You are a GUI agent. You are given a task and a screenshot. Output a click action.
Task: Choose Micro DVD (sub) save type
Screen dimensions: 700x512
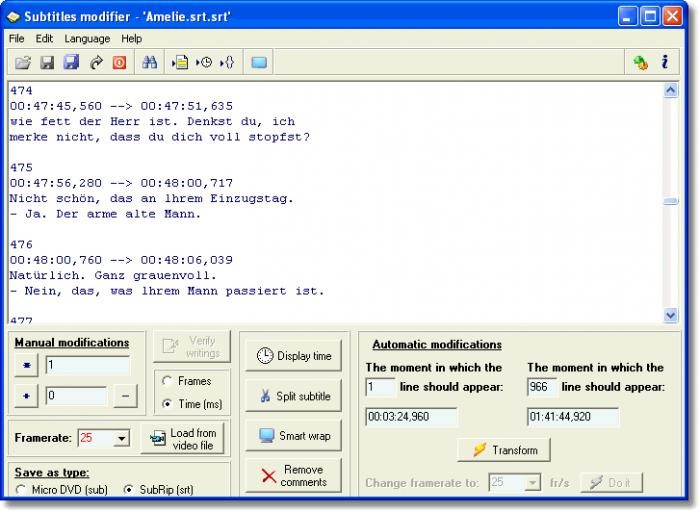click(20, 490)
